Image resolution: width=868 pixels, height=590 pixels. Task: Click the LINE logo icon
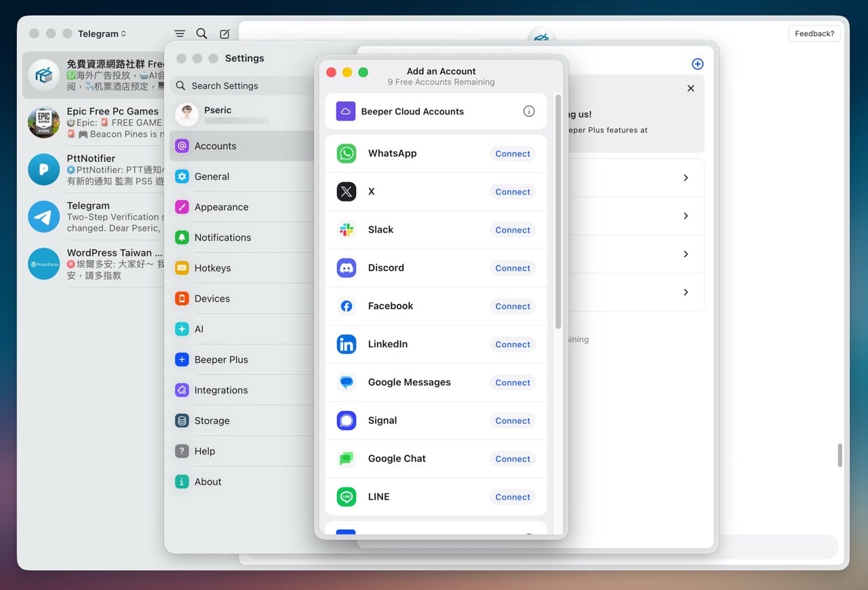tap(347, 496)
